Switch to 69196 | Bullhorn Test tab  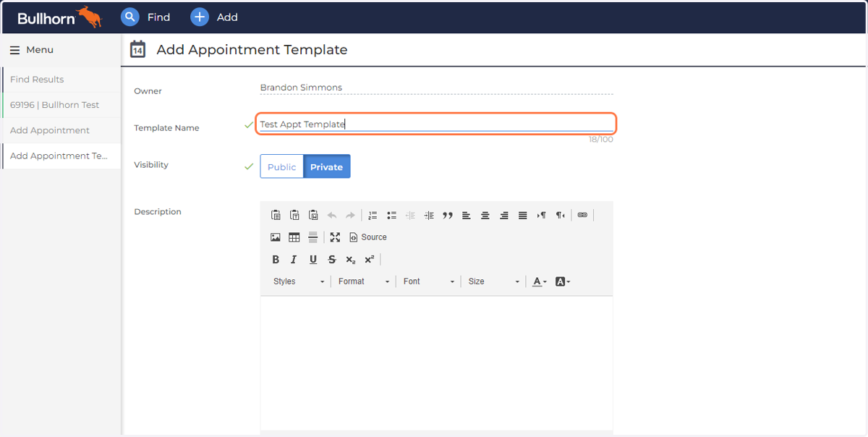click(61, 105)
